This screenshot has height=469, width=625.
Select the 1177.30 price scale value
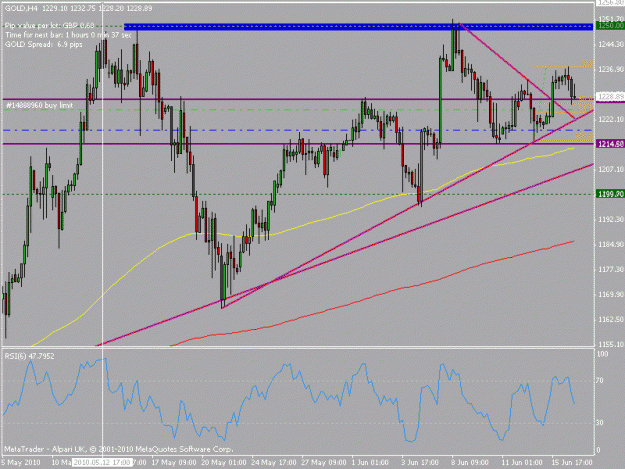coord(611,269)
